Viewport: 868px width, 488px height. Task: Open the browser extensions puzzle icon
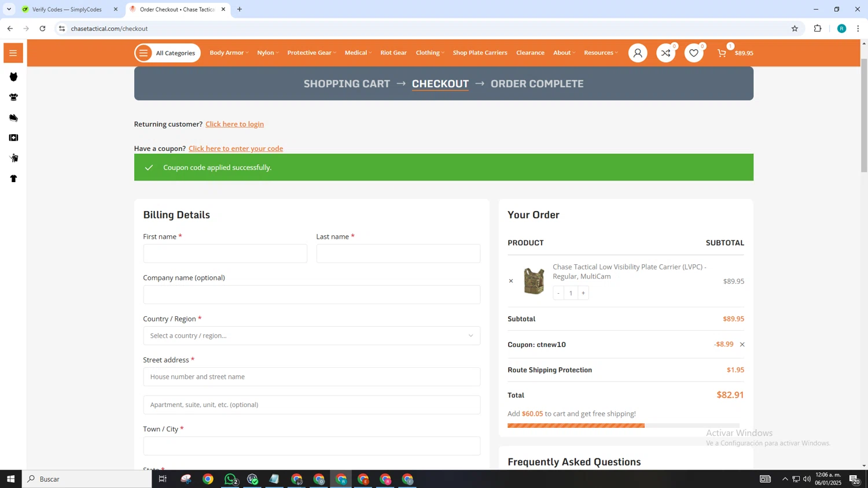tap(818, 28)
